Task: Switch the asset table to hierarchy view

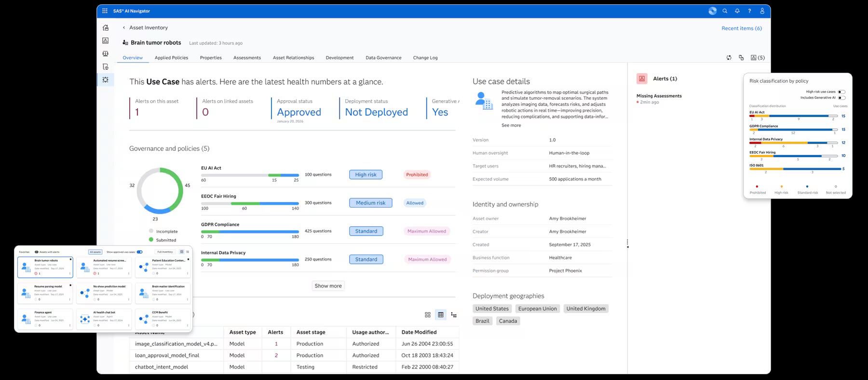Action: point(454,314)
